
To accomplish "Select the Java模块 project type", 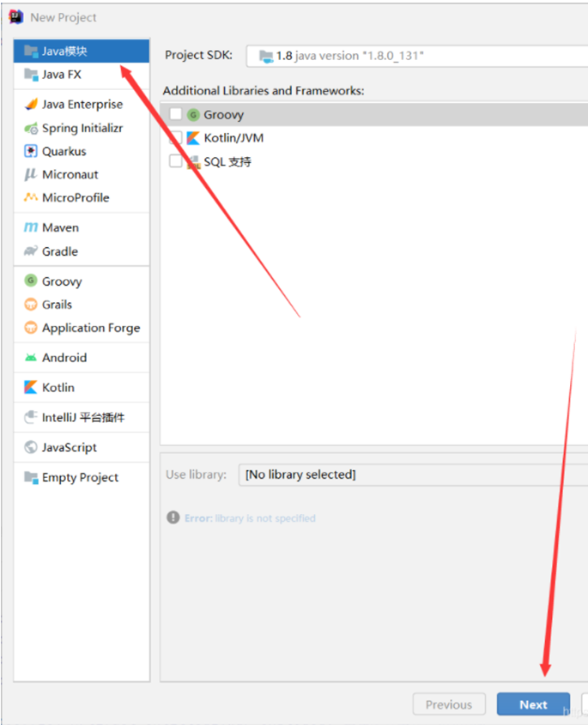I will (82, 51).
